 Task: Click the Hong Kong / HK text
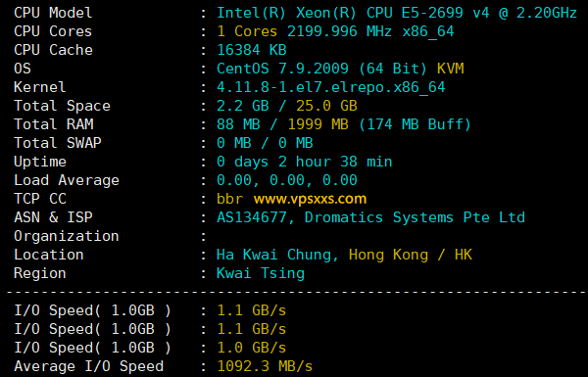411,255
